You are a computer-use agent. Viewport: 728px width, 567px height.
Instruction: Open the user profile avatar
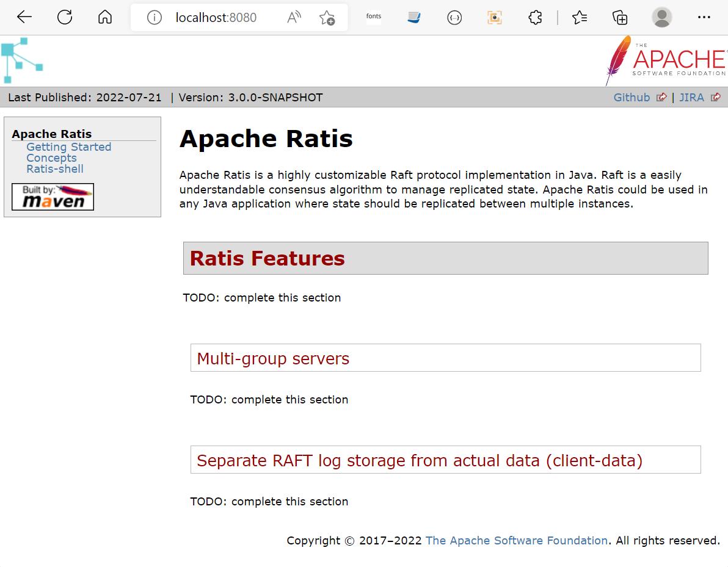(x=661, y=18)
